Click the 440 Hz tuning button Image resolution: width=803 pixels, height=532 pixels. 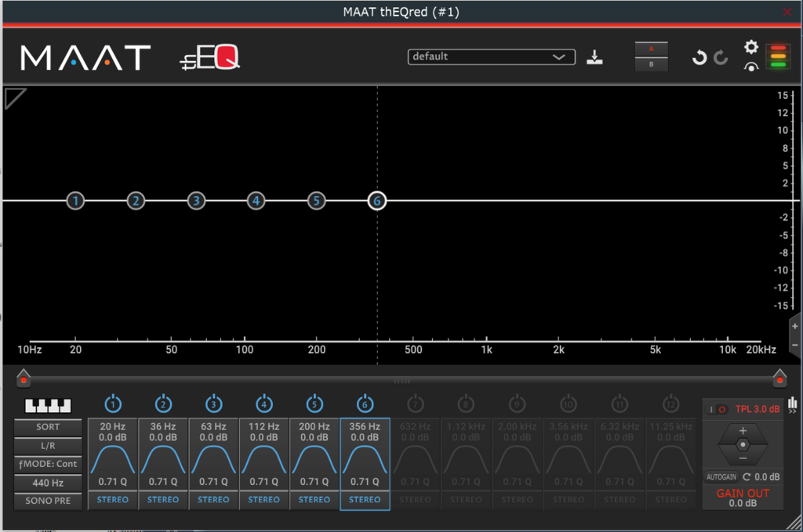click(48, 483)
